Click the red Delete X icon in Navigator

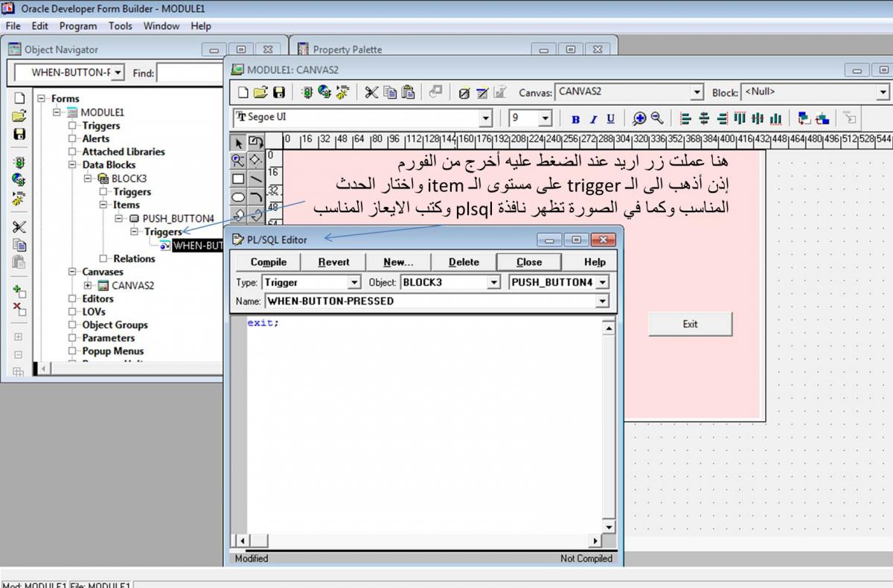[x=19, y=309]
